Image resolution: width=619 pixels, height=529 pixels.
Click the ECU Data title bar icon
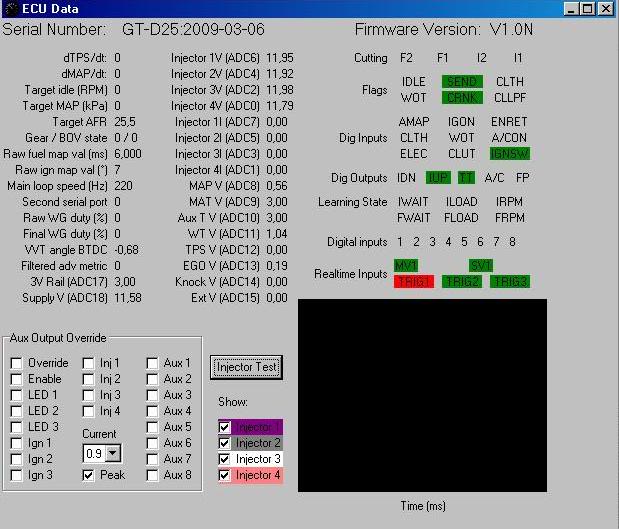coord(12,9)
